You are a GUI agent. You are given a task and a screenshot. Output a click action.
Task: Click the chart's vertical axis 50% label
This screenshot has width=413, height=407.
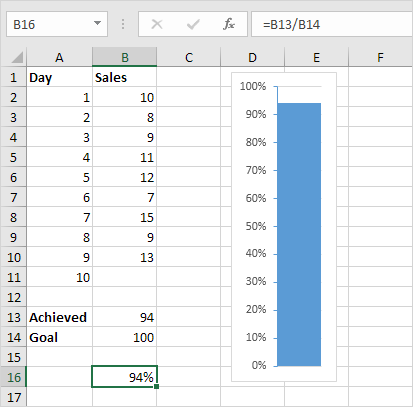pyautogui.click(x=256, y=226)
